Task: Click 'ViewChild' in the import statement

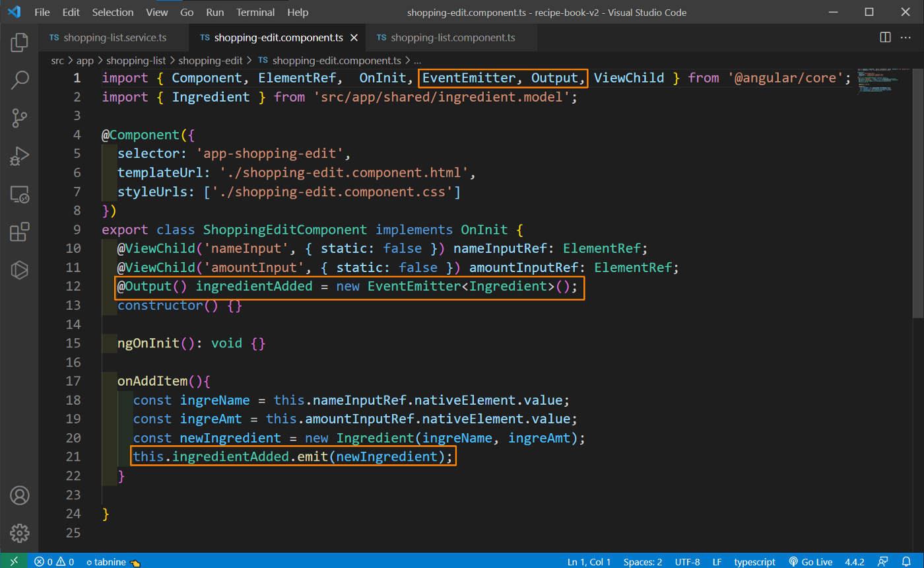Action: 629,78
